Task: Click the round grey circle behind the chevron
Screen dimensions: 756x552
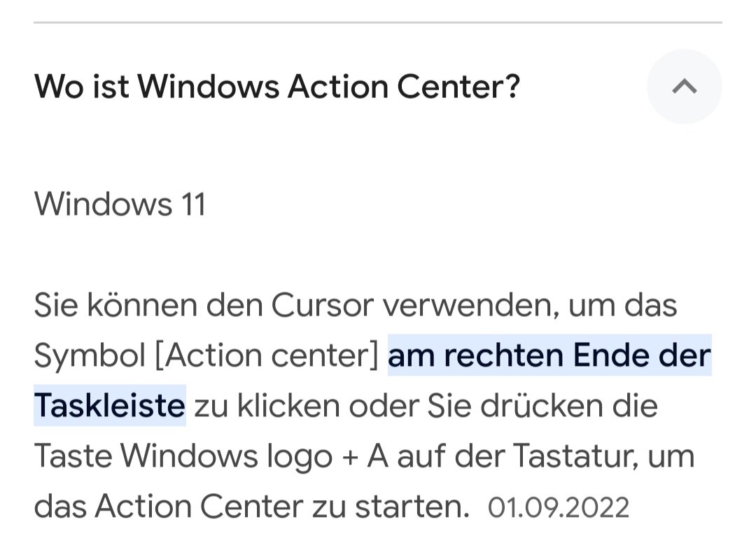Action: [684, 87]
